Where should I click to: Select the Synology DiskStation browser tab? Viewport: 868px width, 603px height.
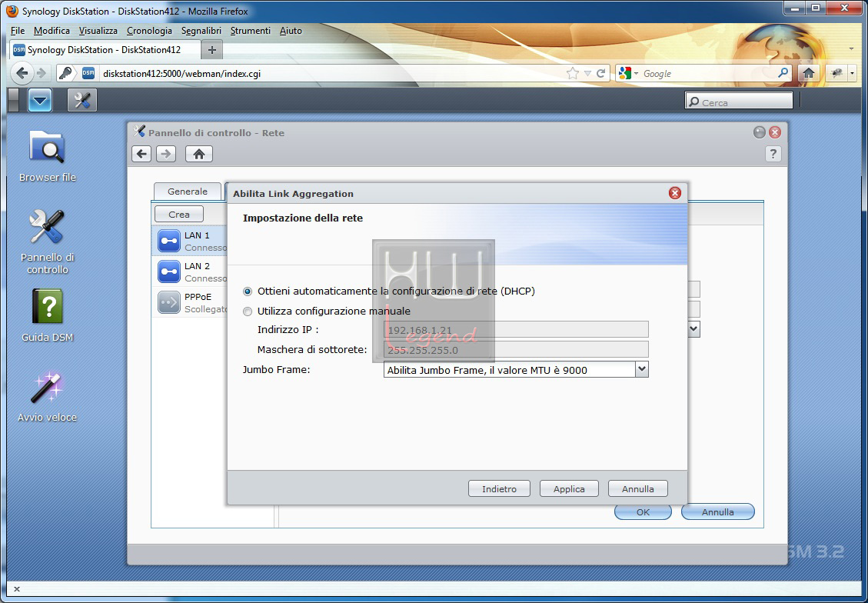[105, 50]
